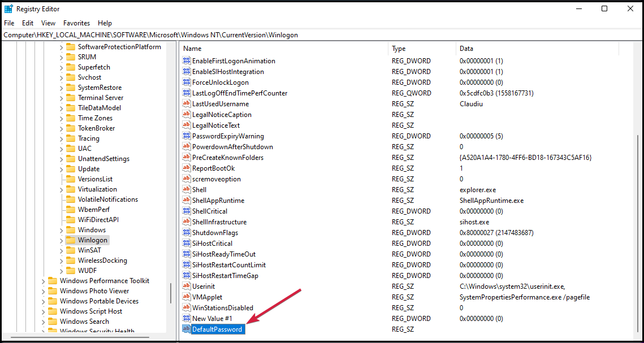Click the DWORD icon beside EnableFirstLogonAnimation
This screenshot has width=644, height=343.
[187, 60]
